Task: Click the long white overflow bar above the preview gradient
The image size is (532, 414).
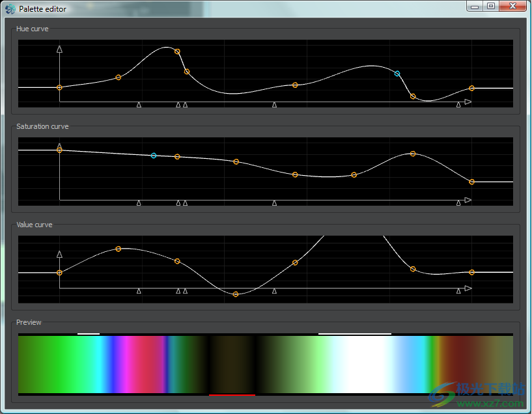Action: pyautogui.click(x=354, y=334)
